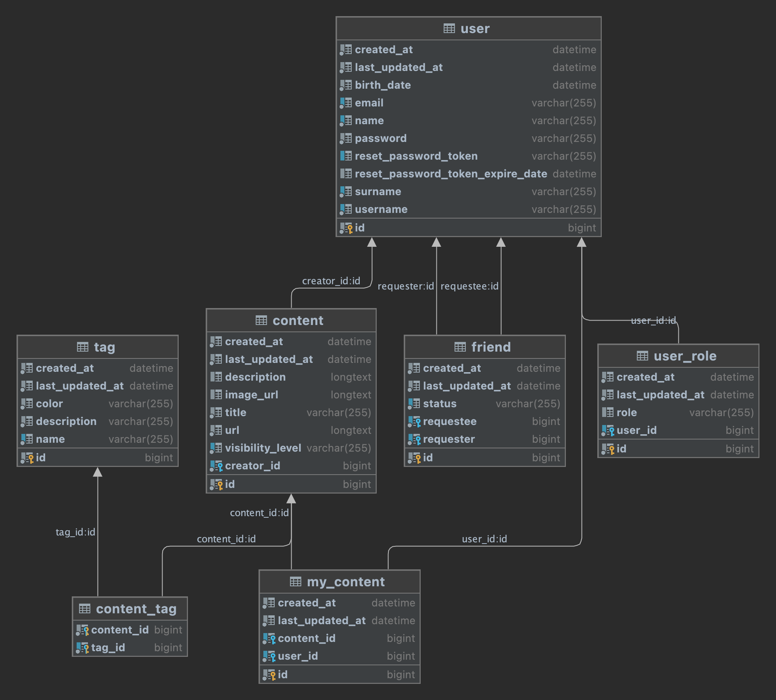Image resolution: width=776 pixels, height=700 pixels.
Task: Click the column icon beside image_url
Action: point(216,395)
